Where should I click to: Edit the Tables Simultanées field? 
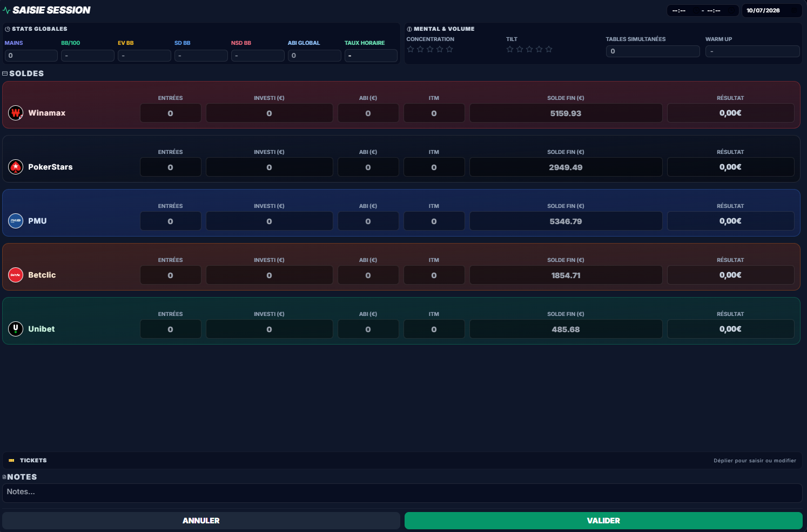pos(653,51)
